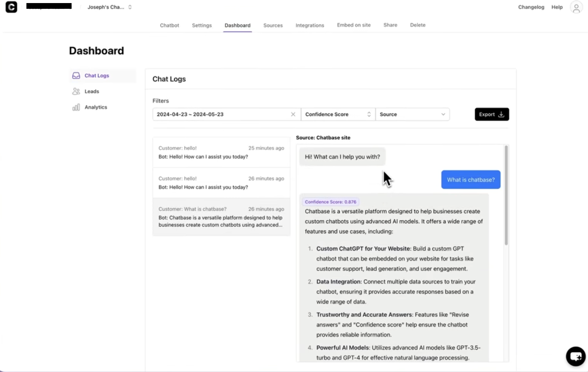The image size is (588, 372).
Task: Click the Chat Logs panel heading
Action: [x=169, y=79]
